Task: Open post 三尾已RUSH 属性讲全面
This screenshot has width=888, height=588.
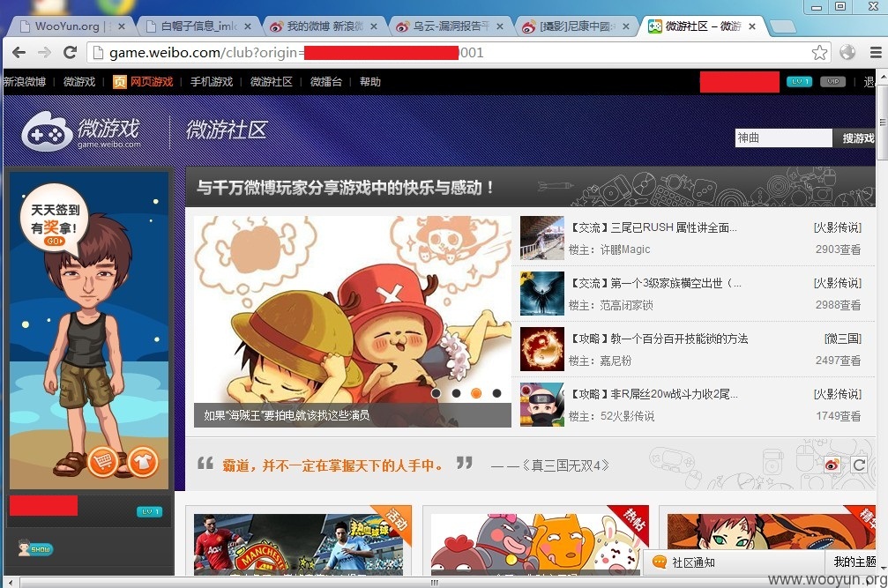Action: (653, 227)
